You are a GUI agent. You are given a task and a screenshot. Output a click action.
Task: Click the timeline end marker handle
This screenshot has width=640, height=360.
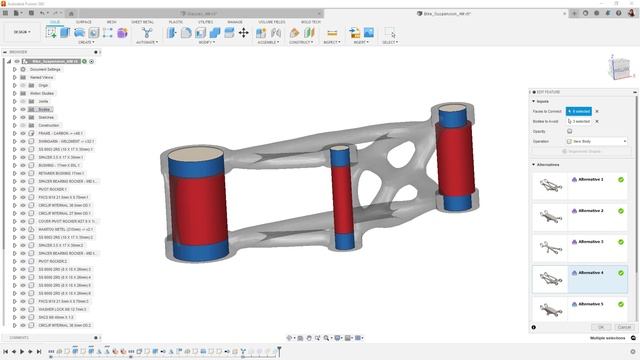280,351
